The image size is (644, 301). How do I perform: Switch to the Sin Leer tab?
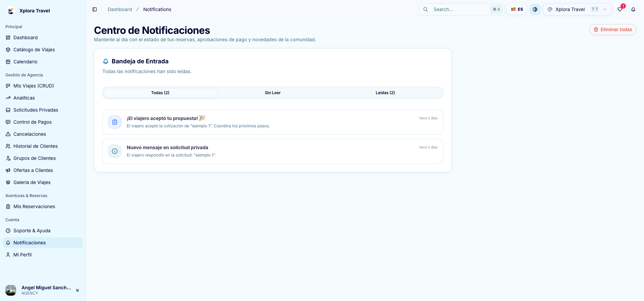[273, 93]
